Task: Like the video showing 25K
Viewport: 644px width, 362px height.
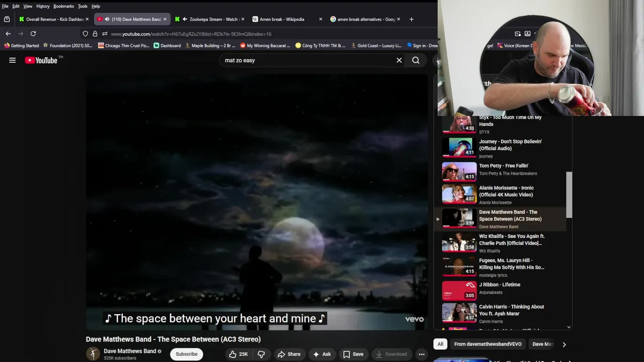Action: point(238,354)
